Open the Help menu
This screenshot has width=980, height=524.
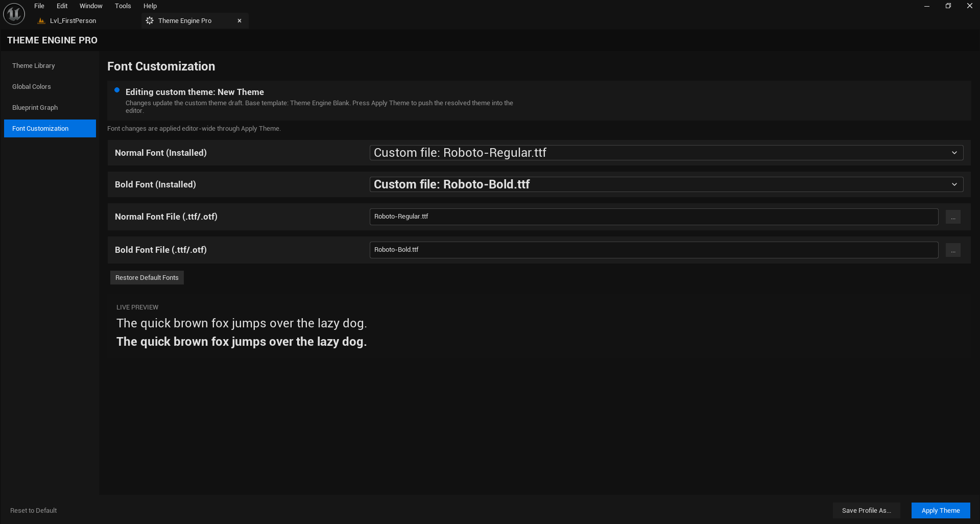(150, 6)
